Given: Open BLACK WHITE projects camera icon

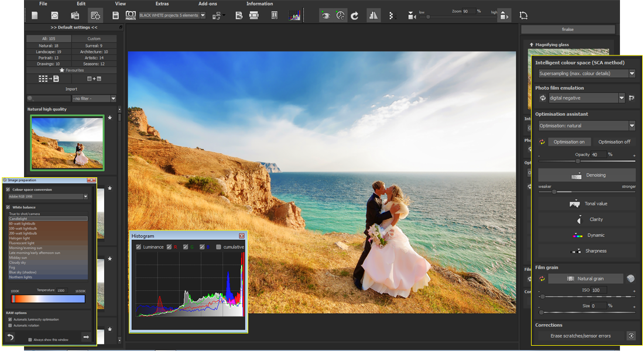Looking at the screenshot, I should point(131,16).
